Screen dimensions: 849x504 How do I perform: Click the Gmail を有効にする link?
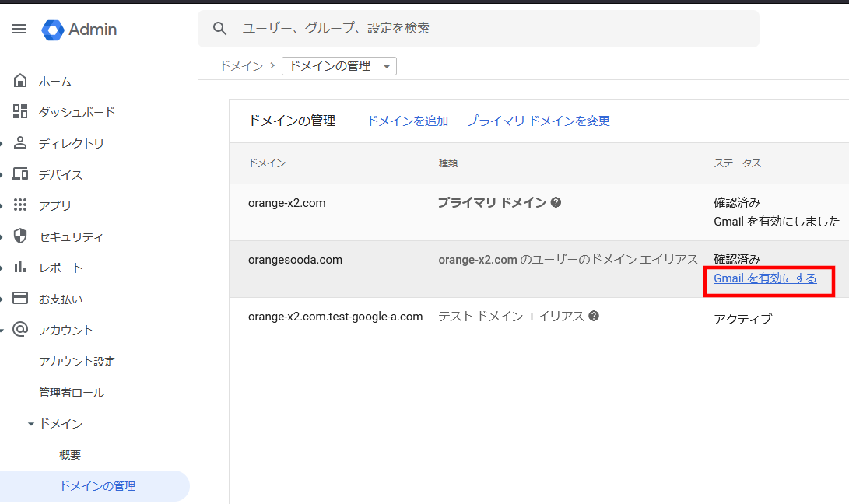(x=765, y=278)
